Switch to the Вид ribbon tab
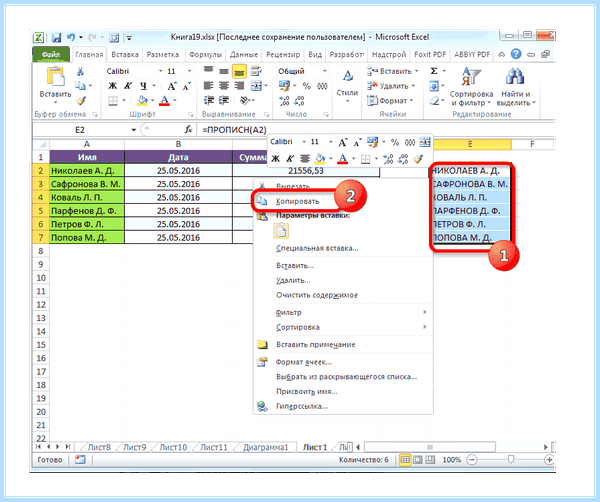Viewport: 600px width, 502px height. [x=315, y=54]
